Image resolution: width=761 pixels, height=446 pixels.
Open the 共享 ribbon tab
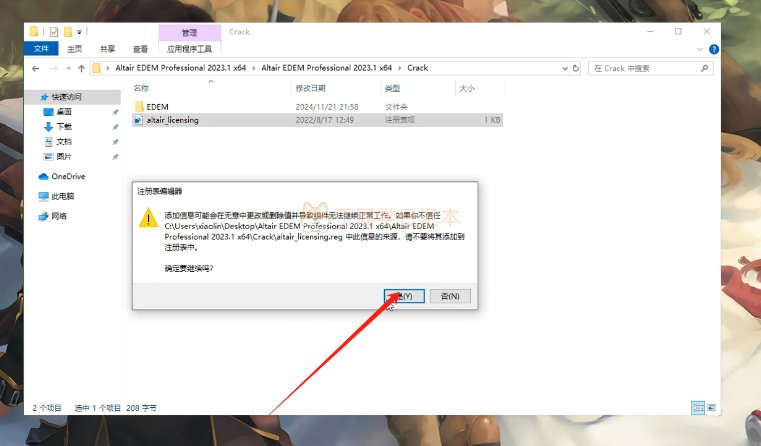(x=107, y=49)
